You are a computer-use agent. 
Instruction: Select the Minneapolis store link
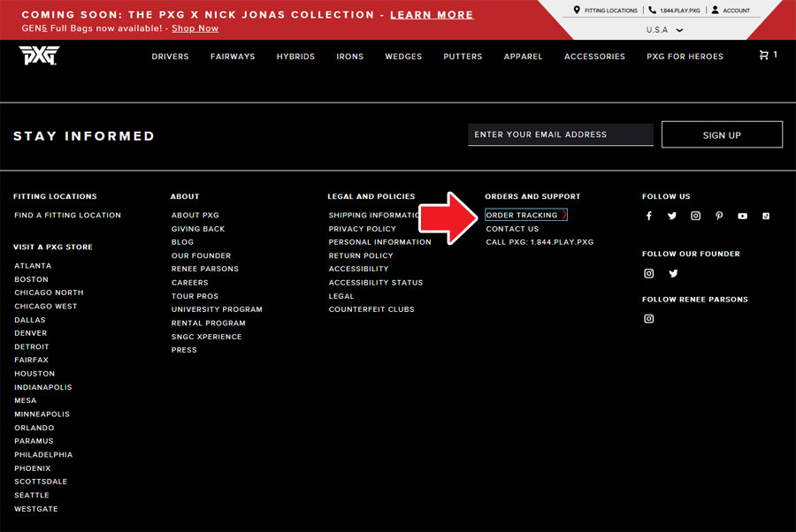tap(42, 414)
